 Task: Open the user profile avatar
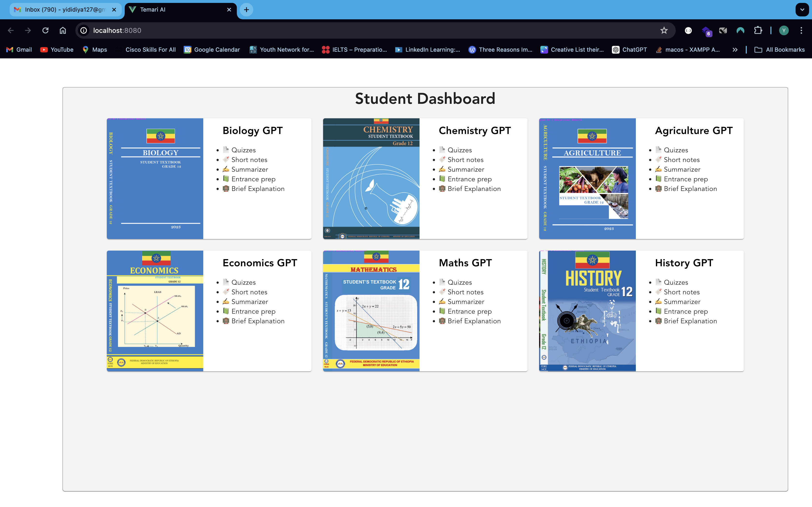pyautogui.click(x=784, y=30)
